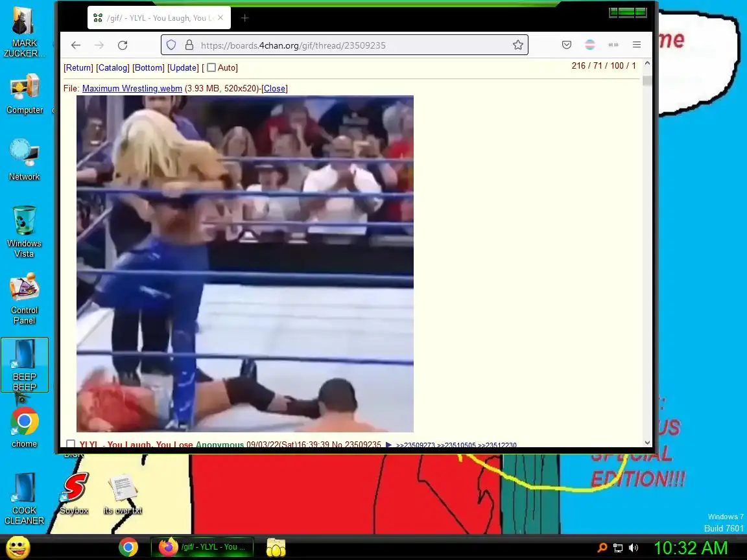The height and width of the screenshot is (560, 747).
Task: Open the taskbar folder with eggs icon
Action: tap(276, 548)
